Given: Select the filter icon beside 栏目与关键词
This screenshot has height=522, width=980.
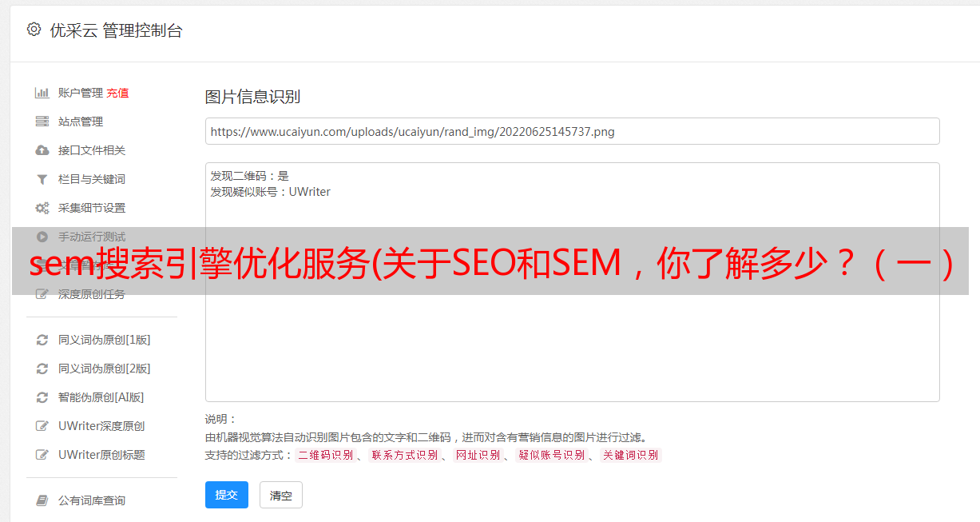Looking at the screenshot, I should pos(42,179).
